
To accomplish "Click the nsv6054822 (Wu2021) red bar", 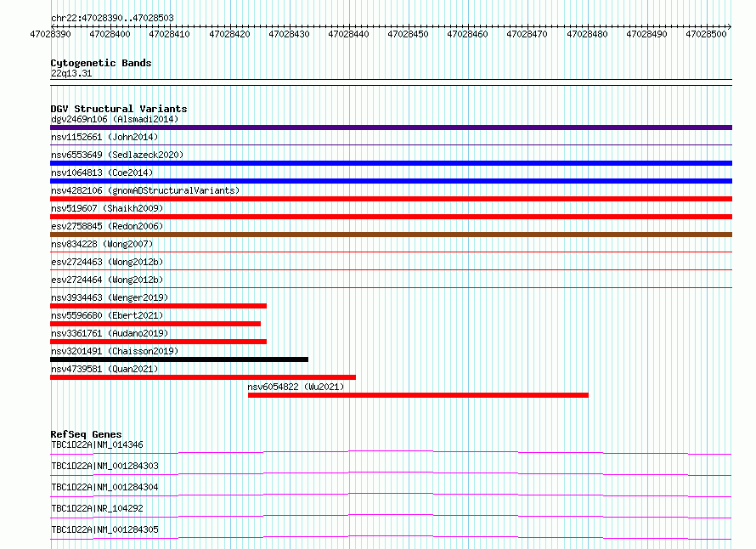I will pos(418,395).
